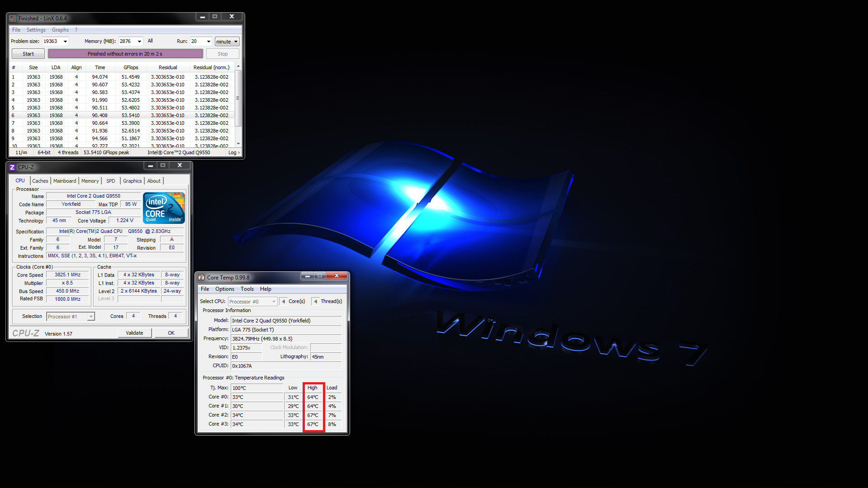This screenshot has height=488, width=868.
Task: Click the Core Temp Model field
Action: (x=286, y=321)
